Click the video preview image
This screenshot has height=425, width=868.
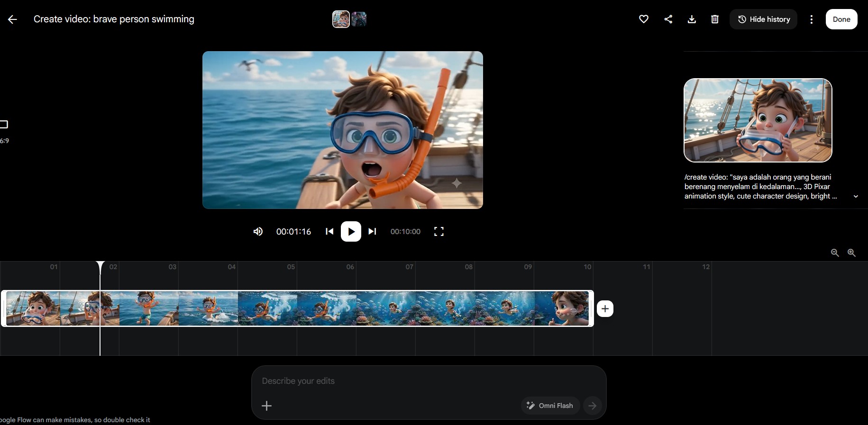[343, 130]
